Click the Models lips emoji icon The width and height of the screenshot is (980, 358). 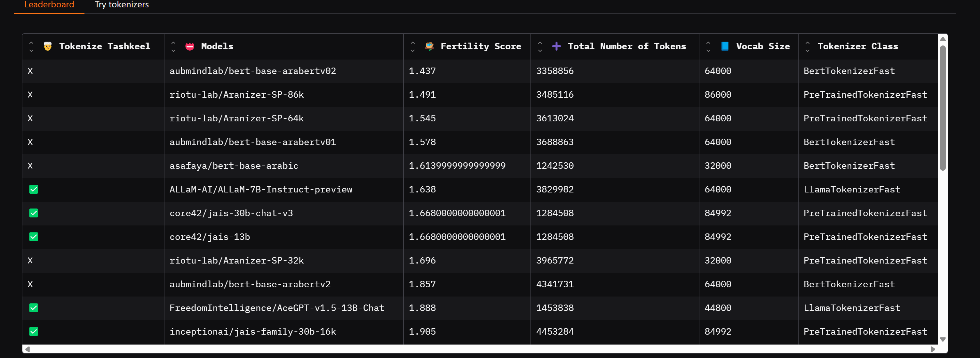[190, 46]
